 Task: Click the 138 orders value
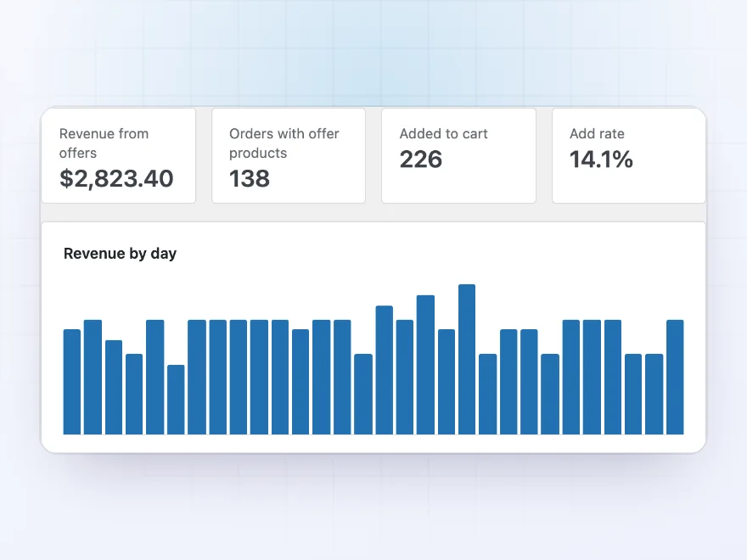pos(250,178)
